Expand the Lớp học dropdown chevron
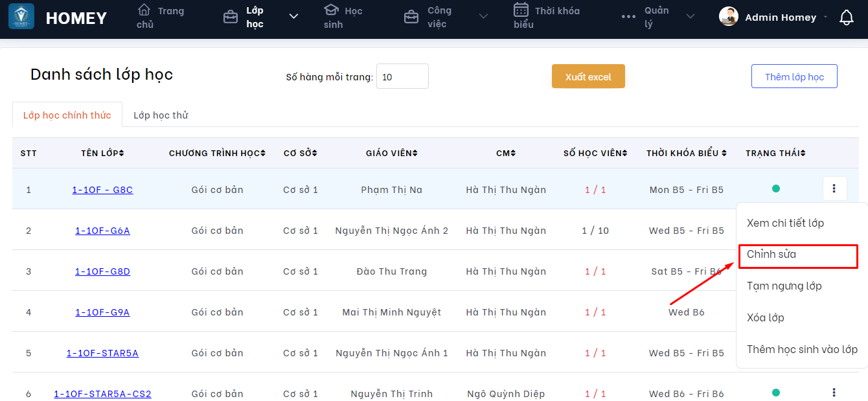Image resolution: width=868 pixels, height=401 pixels. point(293,17)
